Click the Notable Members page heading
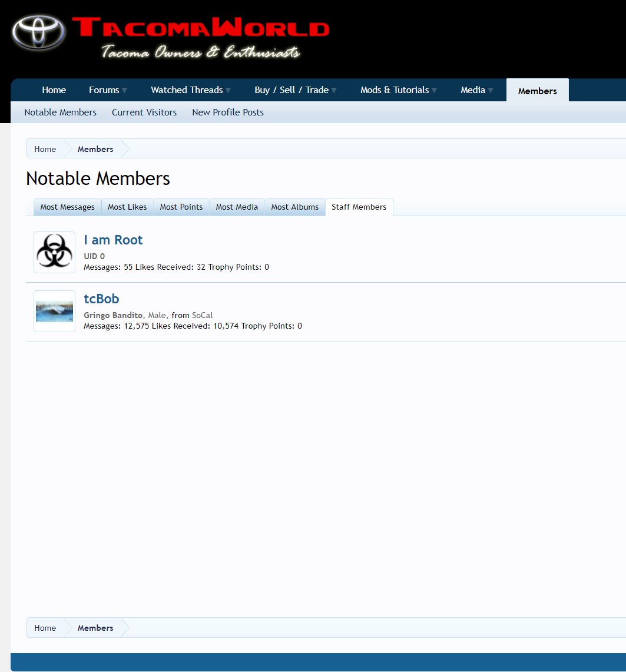This screenshot has width=626, height=672. click(98, 178)
